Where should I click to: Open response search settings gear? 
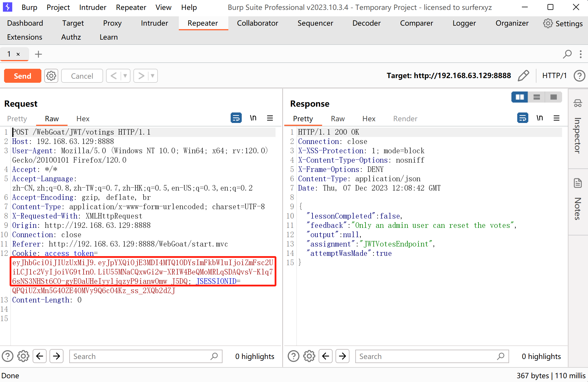tap(309, 356)
